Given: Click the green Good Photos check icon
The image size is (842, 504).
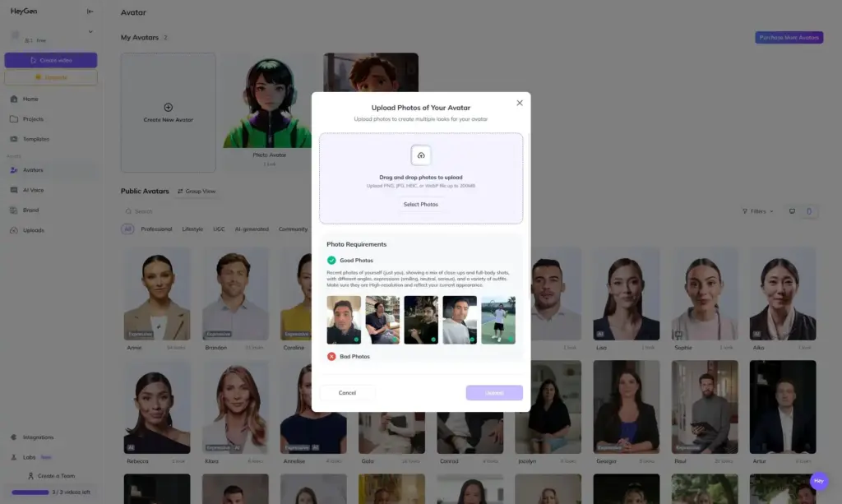Looking at the screenshot, I should [331, 261].
